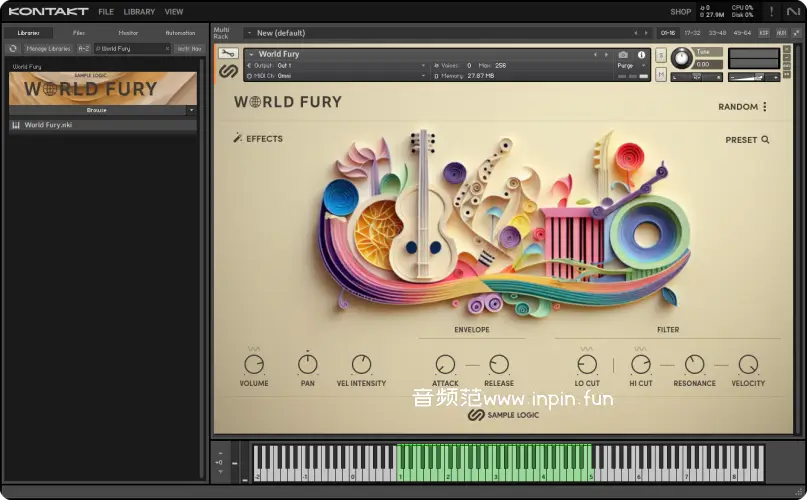Open the Purge dropdown

(627, 65)
